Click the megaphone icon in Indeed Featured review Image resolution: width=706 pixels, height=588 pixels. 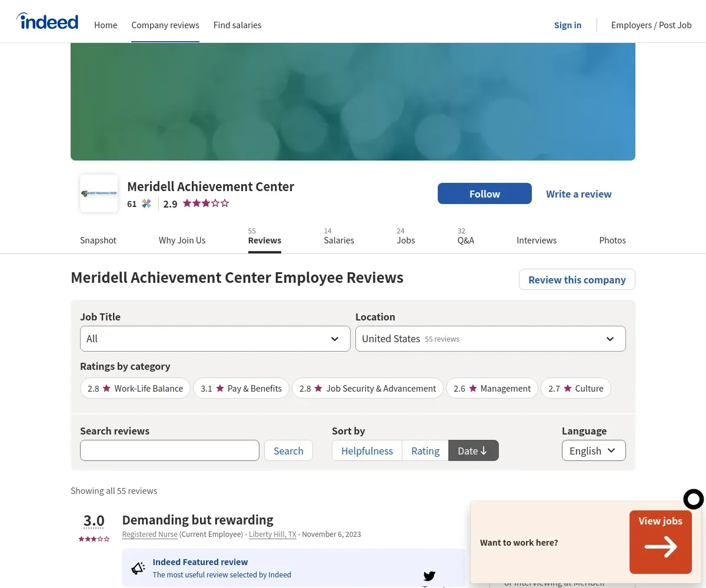138,568
